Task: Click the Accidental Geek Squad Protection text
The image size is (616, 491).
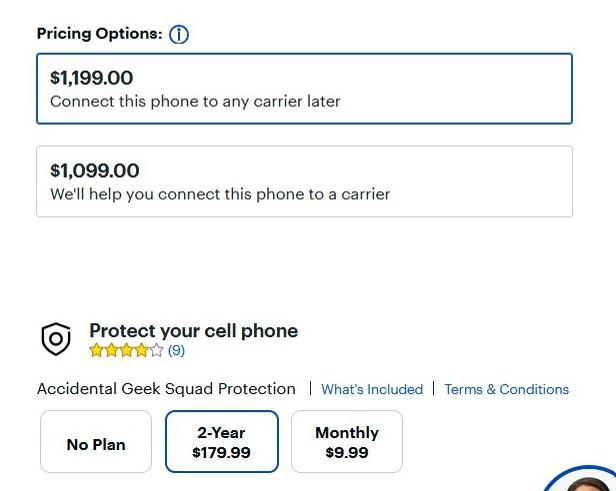Action: pos(166,389)
